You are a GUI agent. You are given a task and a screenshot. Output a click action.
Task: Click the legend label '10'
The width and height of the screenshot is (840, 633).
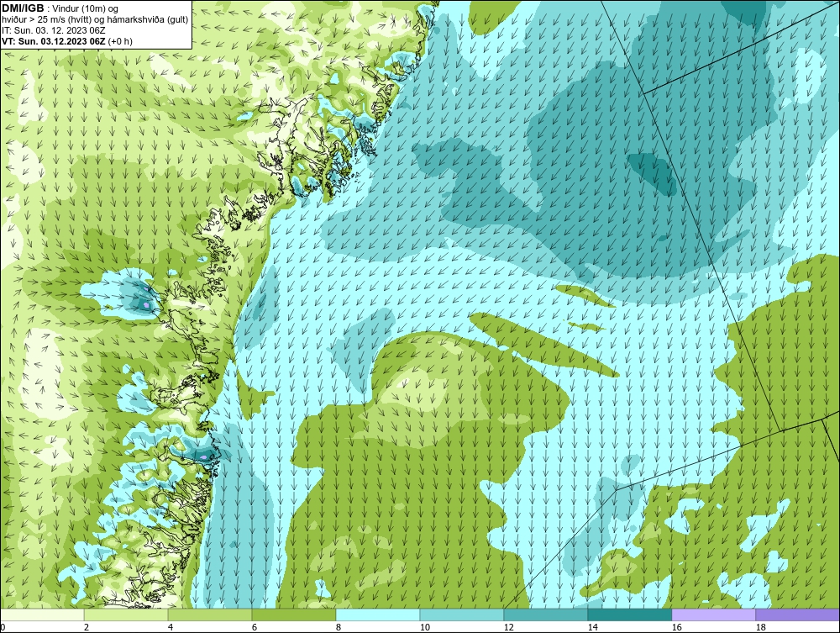425,627
